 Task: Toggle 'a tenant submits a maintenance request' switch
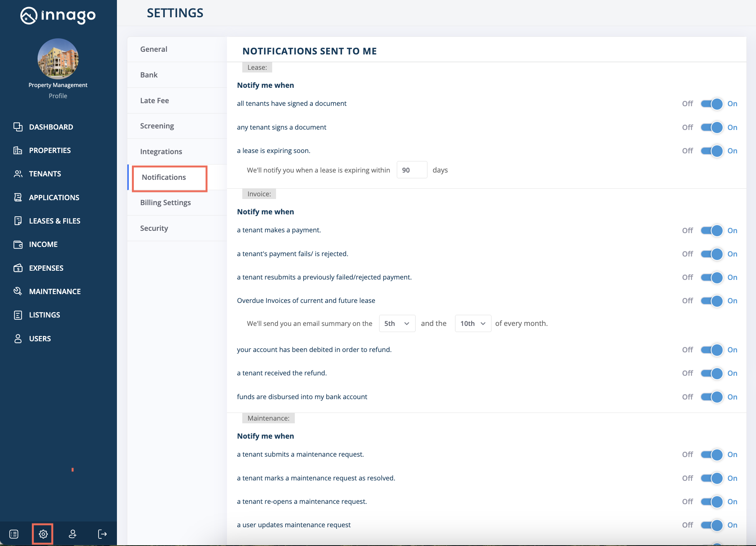coord(712,454)
